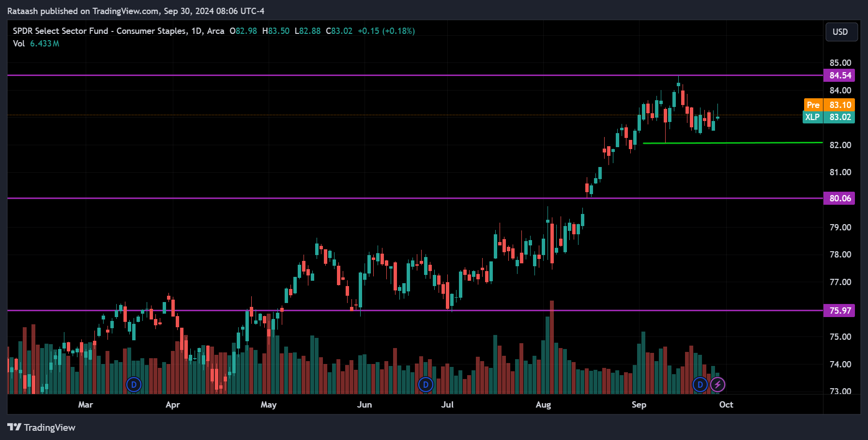Click the Vol 6.433M indicator label
868x440 pixels.
click(x=36, y=44)
